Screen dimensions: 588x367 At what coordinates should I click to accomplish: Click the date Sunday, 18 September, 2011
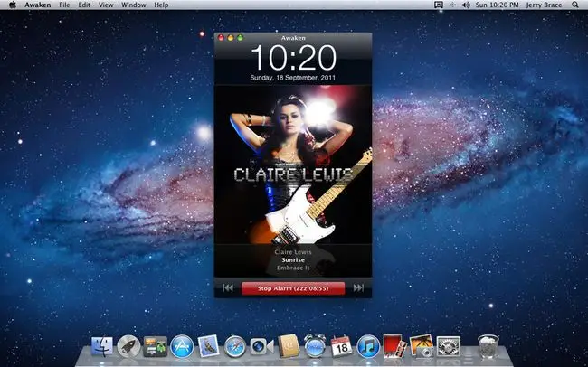tap(293, 78)
